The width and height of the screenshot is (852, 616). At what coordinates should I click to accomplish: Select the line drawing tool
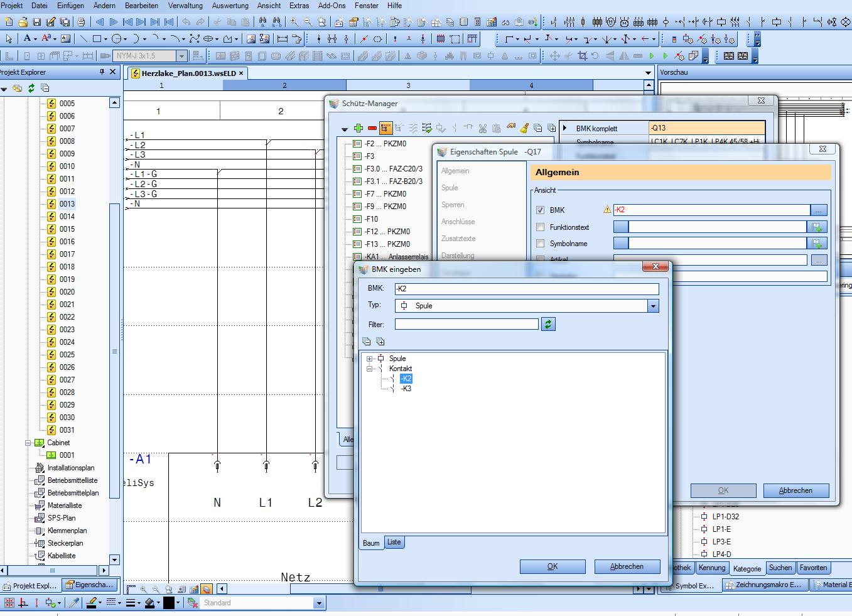pos(83,39)
